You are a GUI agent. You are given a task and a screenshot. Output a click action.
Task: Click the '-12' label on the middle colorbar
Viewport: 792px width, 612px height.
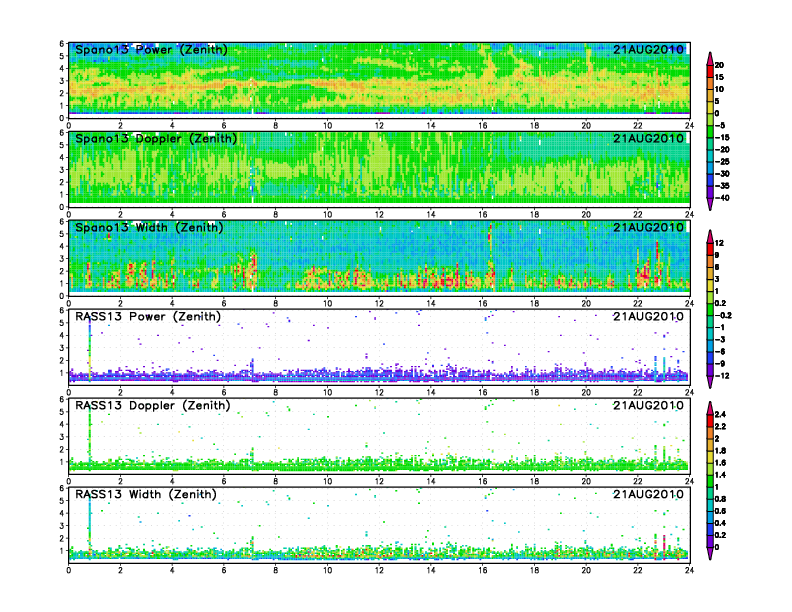pos(722,376)
